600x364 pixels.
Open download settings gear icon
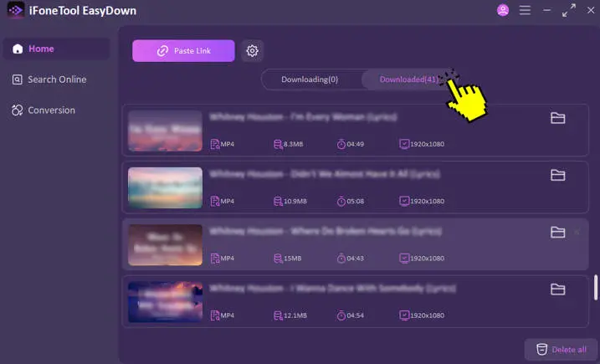[x=252, y=50]
